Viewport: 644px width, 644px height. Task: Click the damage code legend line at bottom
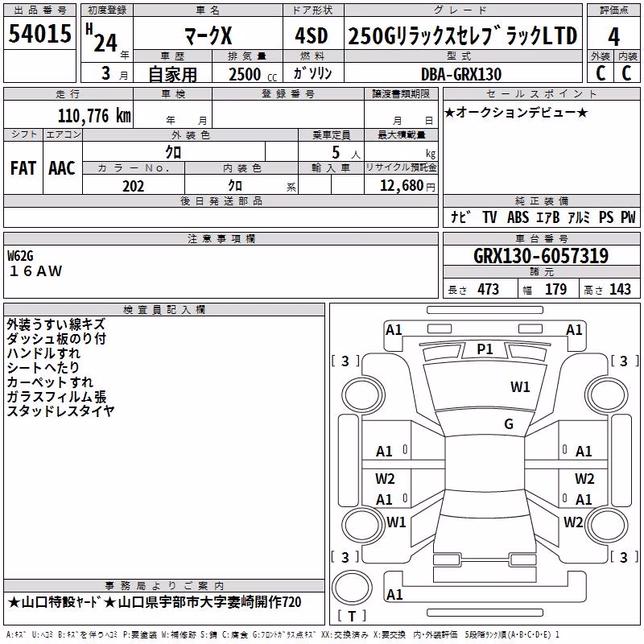(x=283, y=635)
